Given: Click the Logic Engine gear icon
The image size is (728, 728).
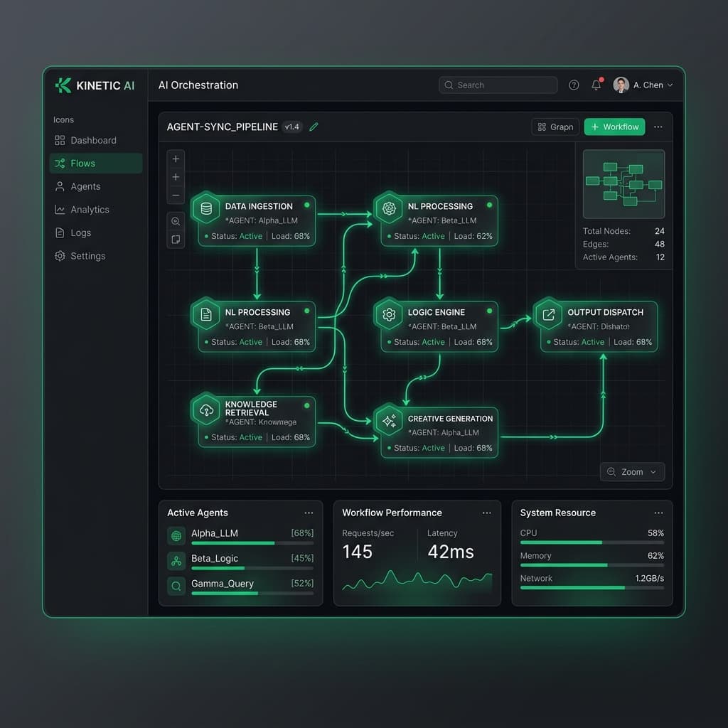Looking at the screenshot, I should coord(389,314).
